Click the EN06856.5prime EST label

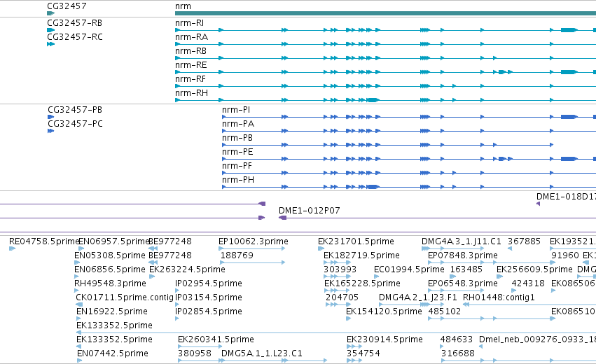pos(110,269)
